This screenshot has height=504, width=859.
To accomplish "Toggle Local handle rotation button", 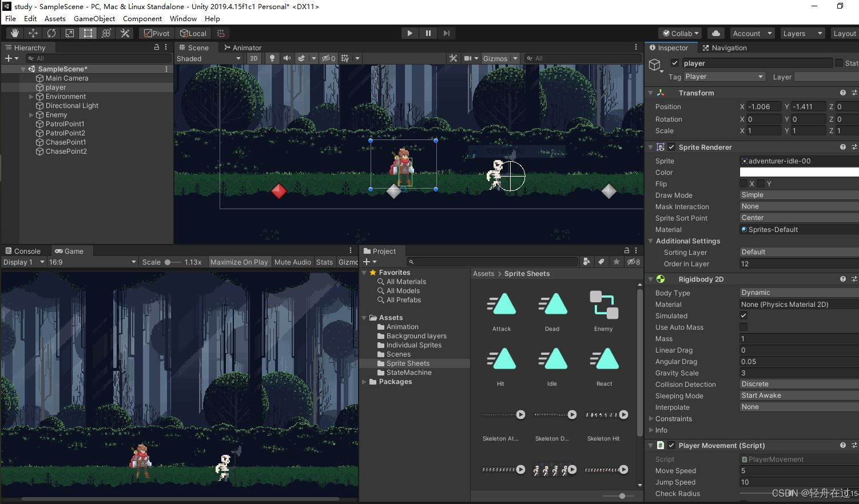I will tap(193, 33).
